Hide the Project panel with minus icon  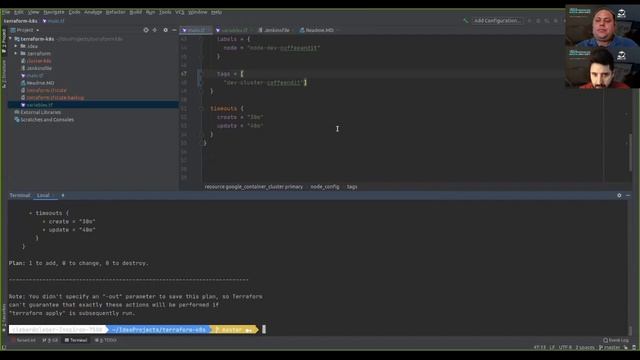point(174,30)
